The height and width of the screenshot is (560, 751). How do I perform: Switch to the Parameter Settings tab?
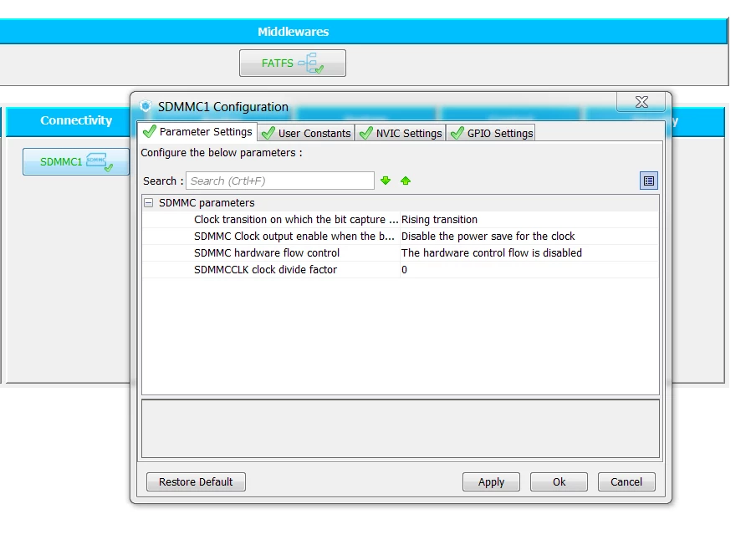197,131
